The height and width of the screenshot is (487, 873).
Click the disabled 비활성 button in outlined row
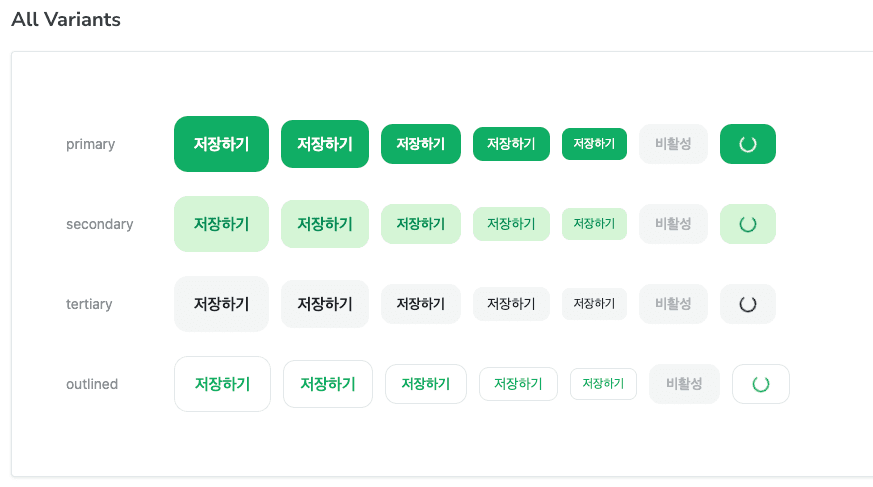pos(684,384)
